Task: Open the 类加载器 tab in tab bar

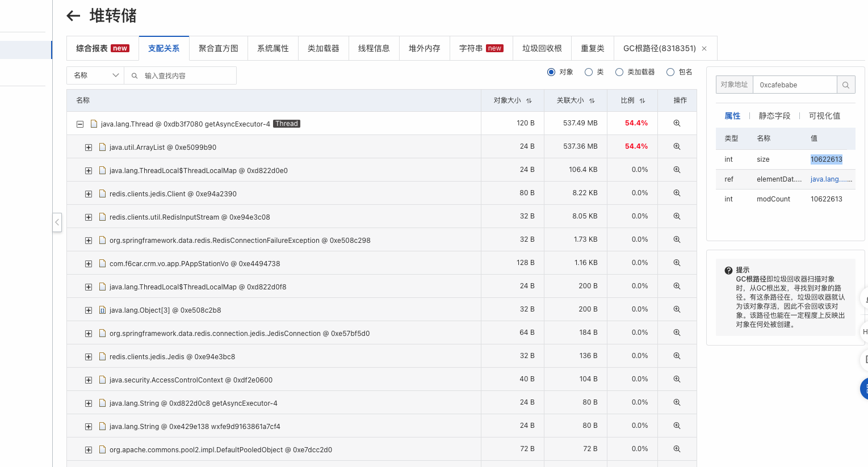Action: coord(324,48)
